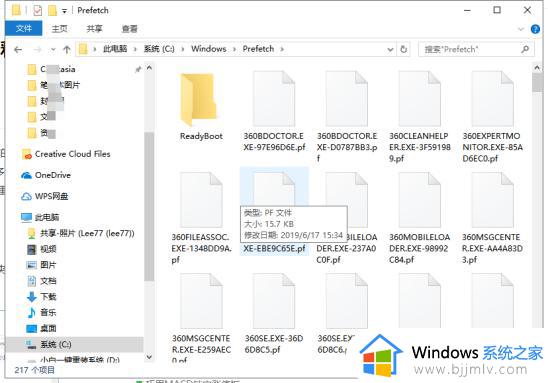Viewport: 548px width, 383px height.
Task: Switch to the 共享 tab
Action: [94, 29]
